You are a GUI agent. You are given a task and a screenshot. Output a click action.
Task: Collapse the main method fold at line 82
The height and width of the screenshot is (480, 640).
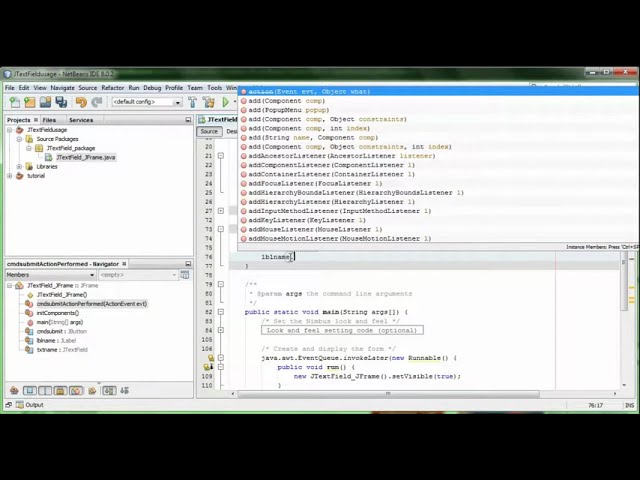point(220,312)
